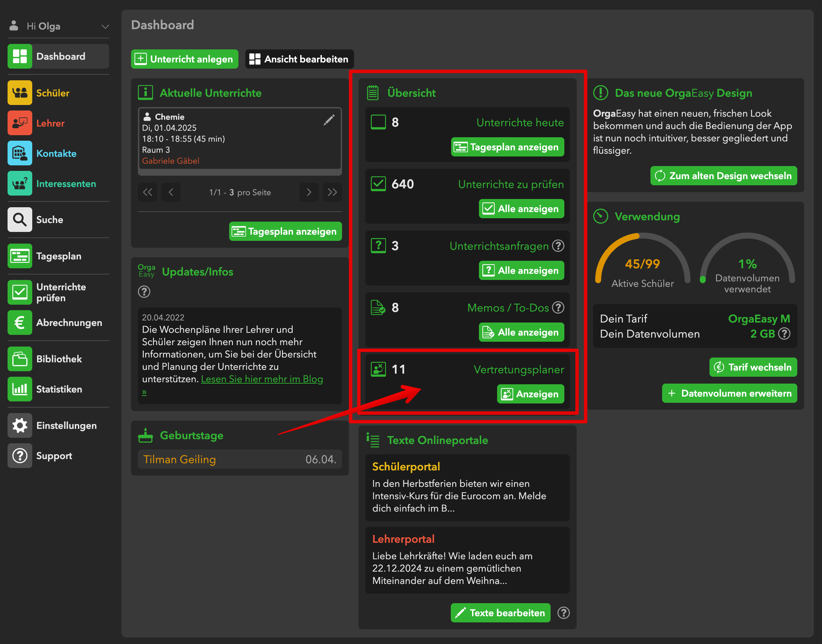The height and width of the screenshot is (644, 822).
Task: Click the Abrechnungen euro icon
Action: pyautogui.click(x=20, y=323)
